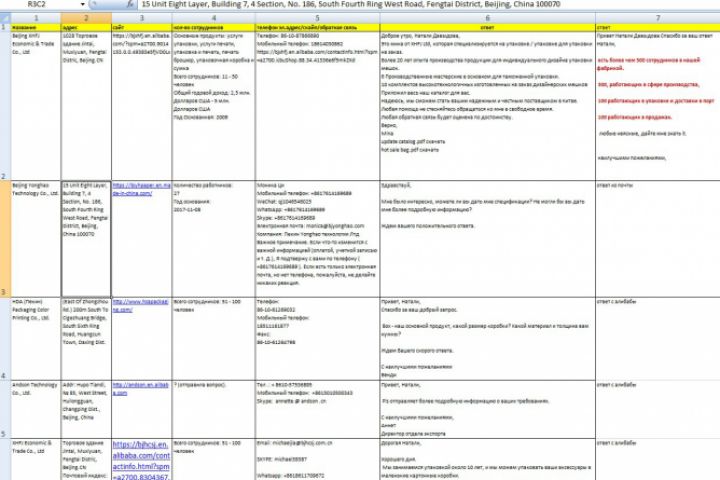This screenshot has width=720, height=480.
Task: Select the 'ответ с алибабы' cell in row 5
Action: (658, 409)
